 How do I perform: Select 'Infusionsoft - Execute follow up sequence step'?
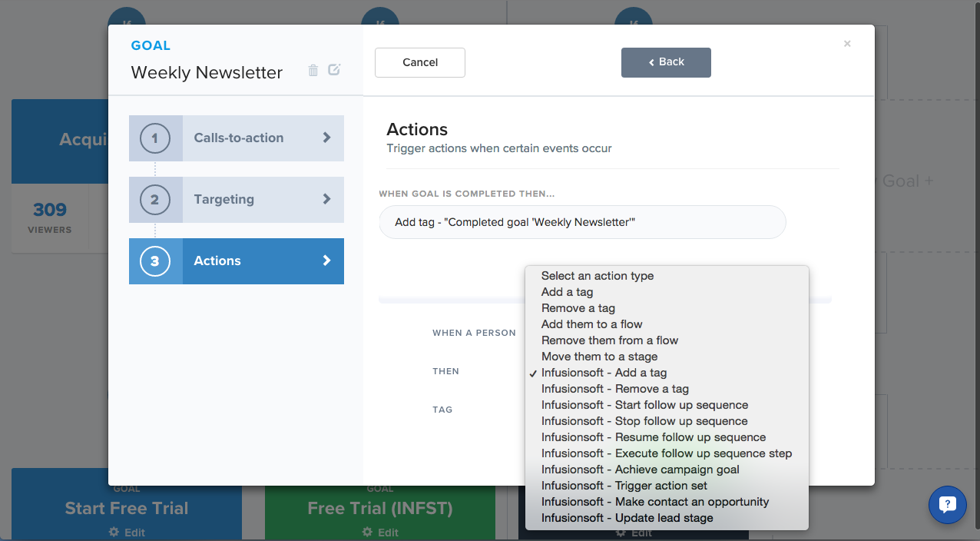pyautogui.click(x=667, y=453)
